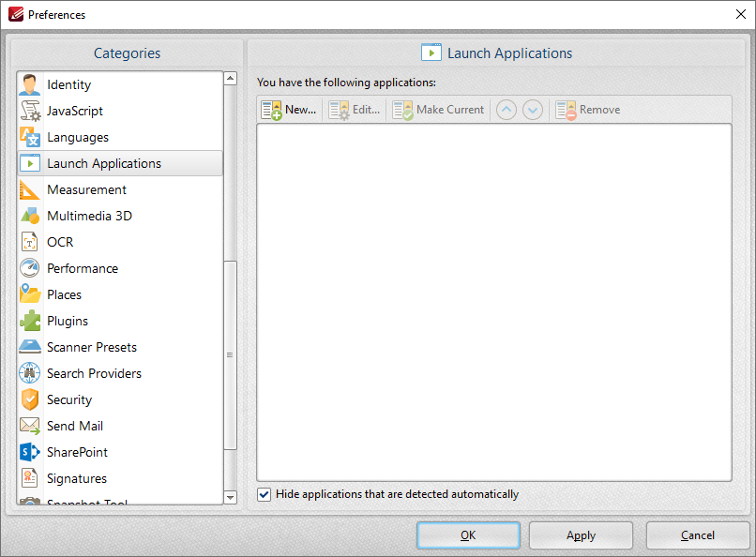Confirm preferences with OK
The width and height of the screenshot is (756, 557).
tap(468, 535)
